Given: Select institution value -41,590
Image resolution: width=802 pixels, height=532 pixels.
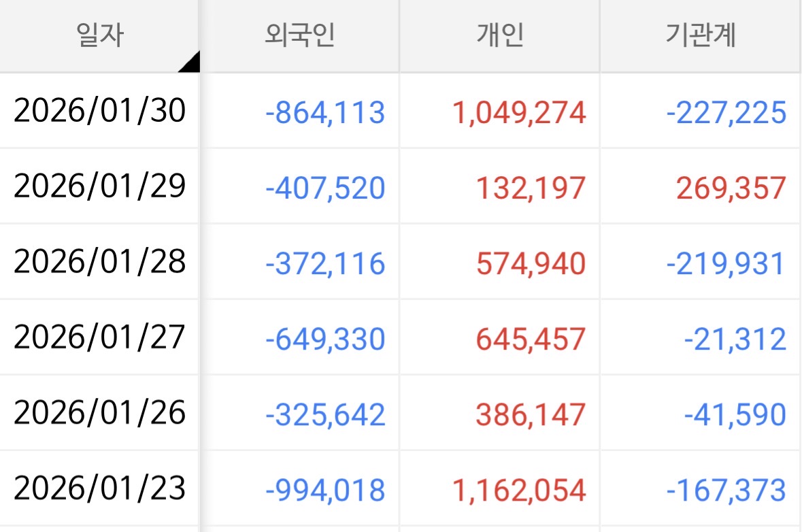Looking at the screenshot, I should click(735, 414).
